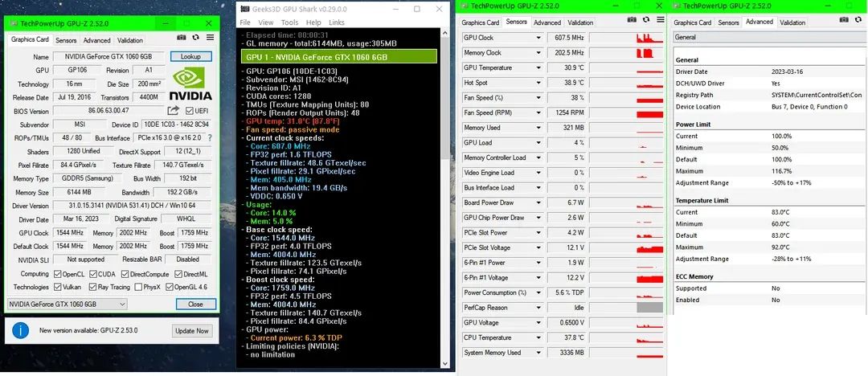Open the PerfCap Reason sensor dropdown
The image size is (868, 376).
[x=538, y=308]
